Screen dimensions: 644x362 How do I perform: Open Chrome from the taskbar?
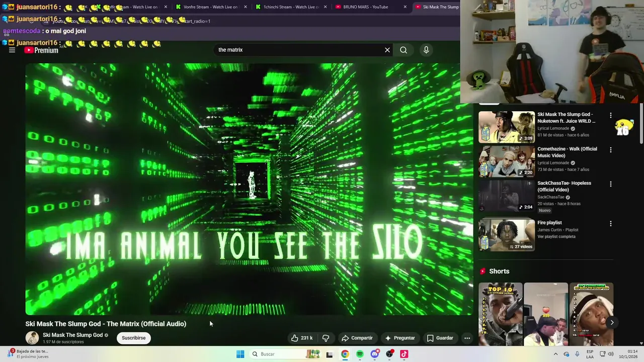point(345,354)
